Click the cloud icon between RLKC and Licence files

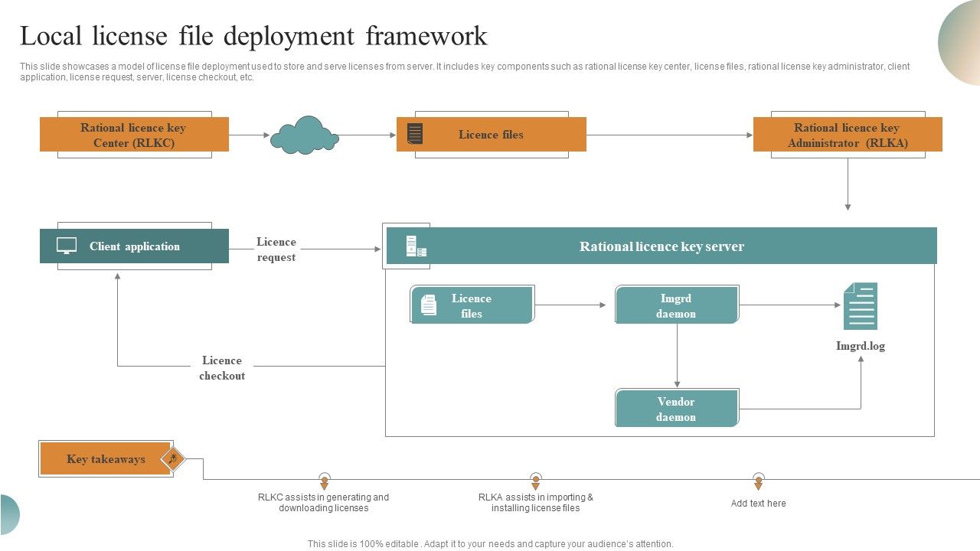pyautogui.click(x=305, y=138)
